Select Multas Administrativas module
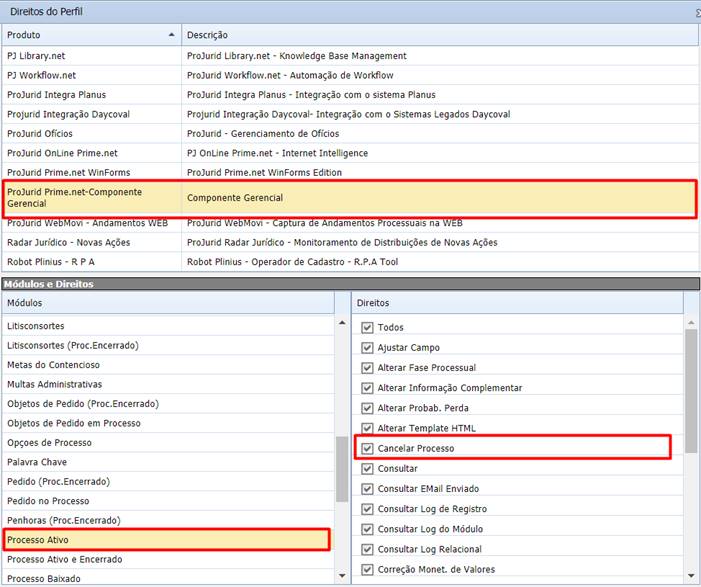701x587 pixels. point(168,384)
